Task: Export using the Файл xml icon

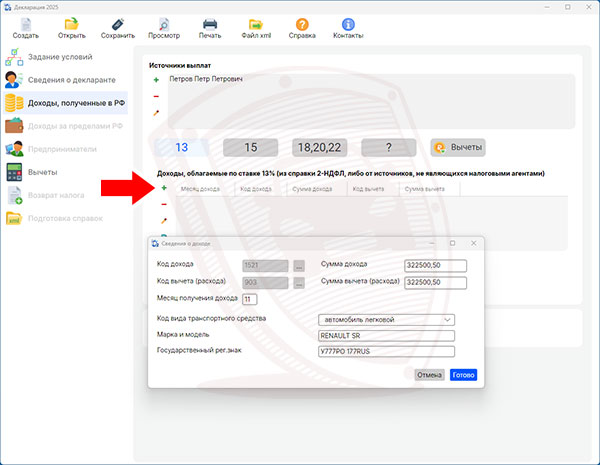Action: click(x=256, y=24)
